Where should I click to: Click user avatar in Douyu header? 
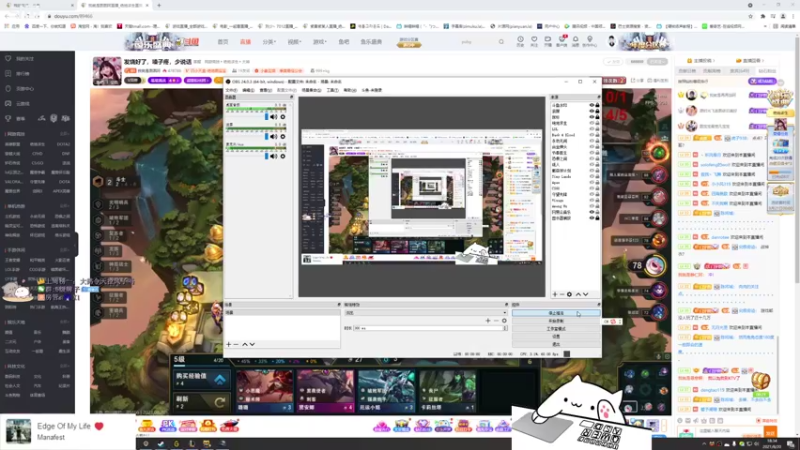(x=612, y=41)
